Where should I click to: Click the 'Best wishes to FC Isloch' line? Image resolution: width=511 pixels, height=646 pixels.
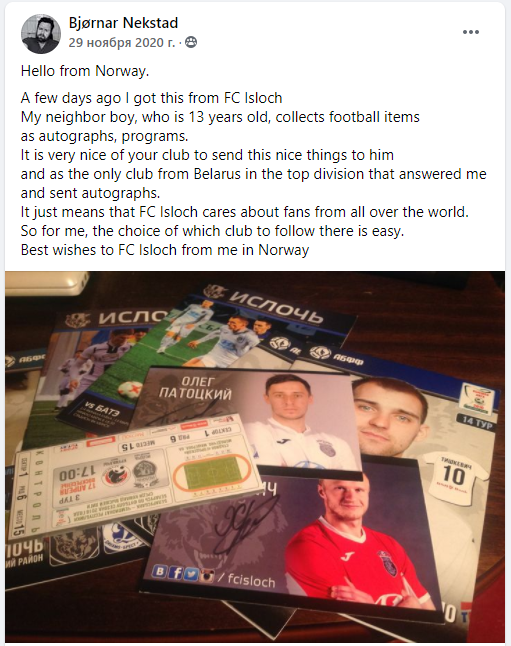[165, 250]
